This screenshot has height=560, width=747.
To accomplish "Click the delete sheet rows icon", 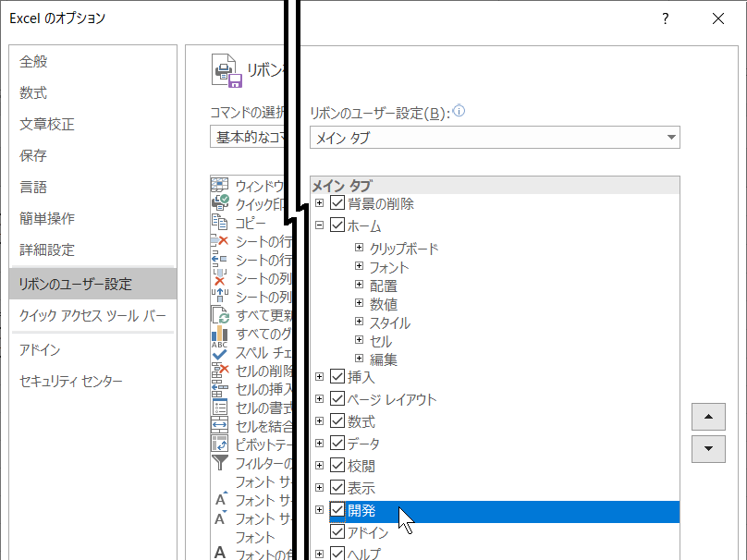I will [220, 240].
